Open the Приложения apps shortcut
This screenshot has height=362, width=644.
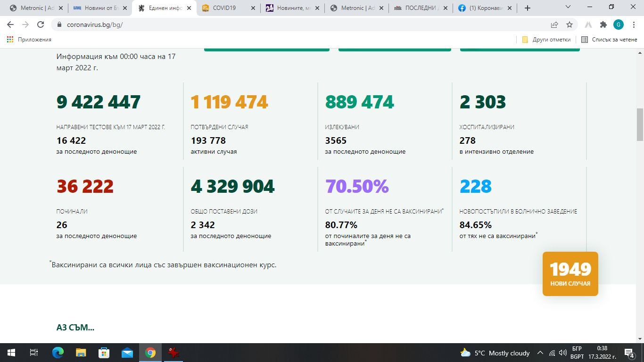[x=29, y=40]
